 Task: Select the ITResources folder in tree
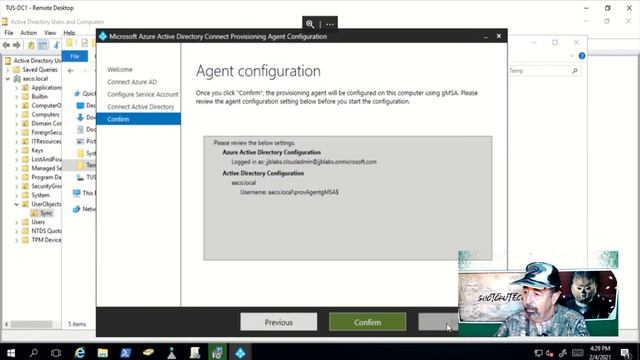pyautogui.click(x=46, y=141)
